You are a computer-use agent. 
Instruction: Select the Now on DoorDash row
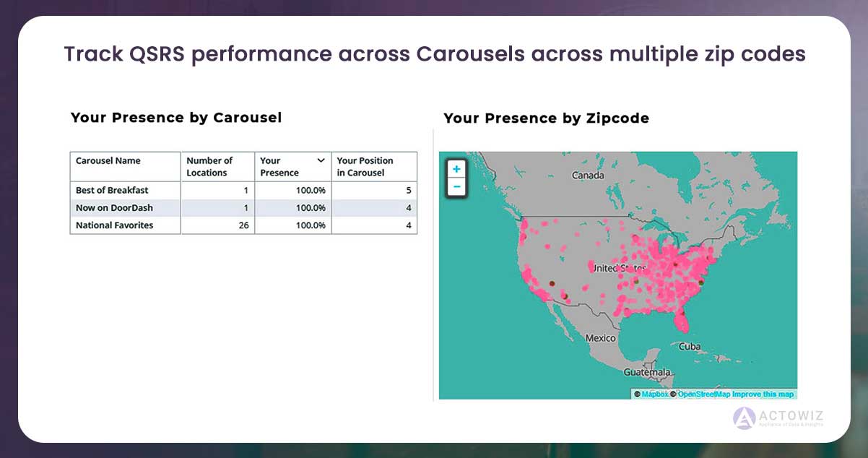click(x=243, y=207)
